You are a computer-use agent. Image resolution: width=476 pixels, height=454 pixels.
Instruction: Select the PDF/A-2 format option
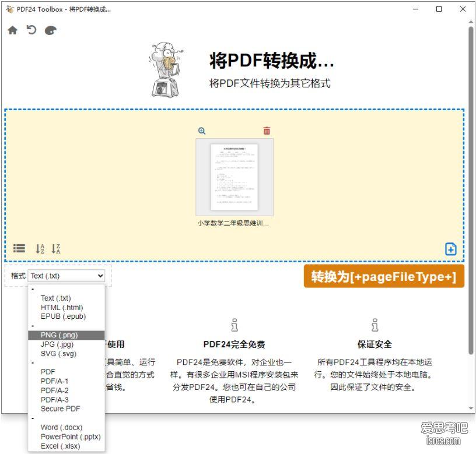tap(66, 390)
